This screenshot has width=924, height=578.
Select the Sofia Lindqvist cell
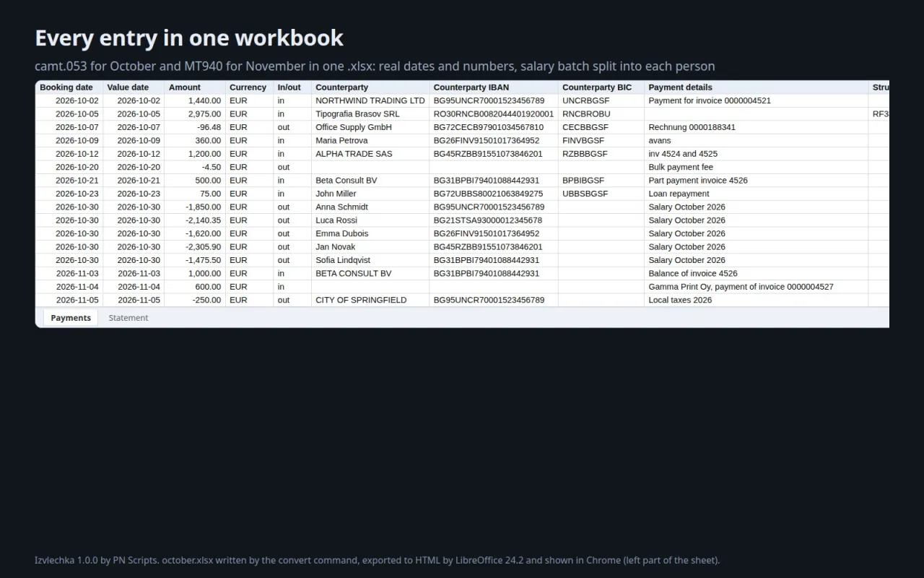click(x=370, y=260)
